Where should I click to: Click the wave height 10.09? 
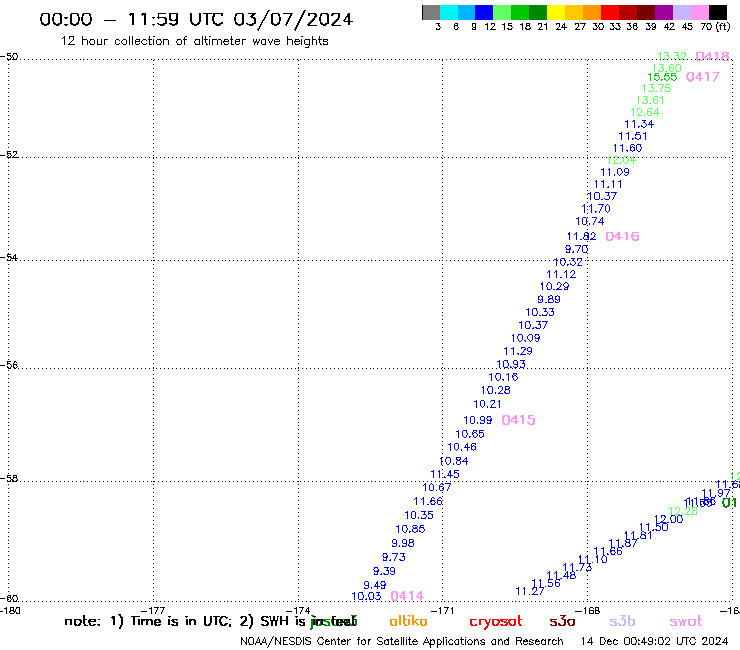tap(525, 338)
